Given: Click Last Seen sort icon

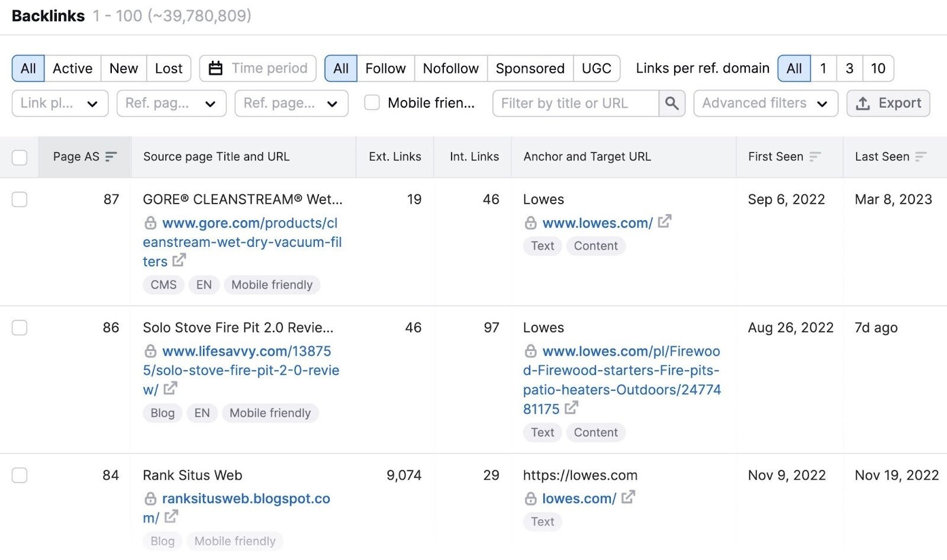Looking at the screenshot, I should 920,156.
